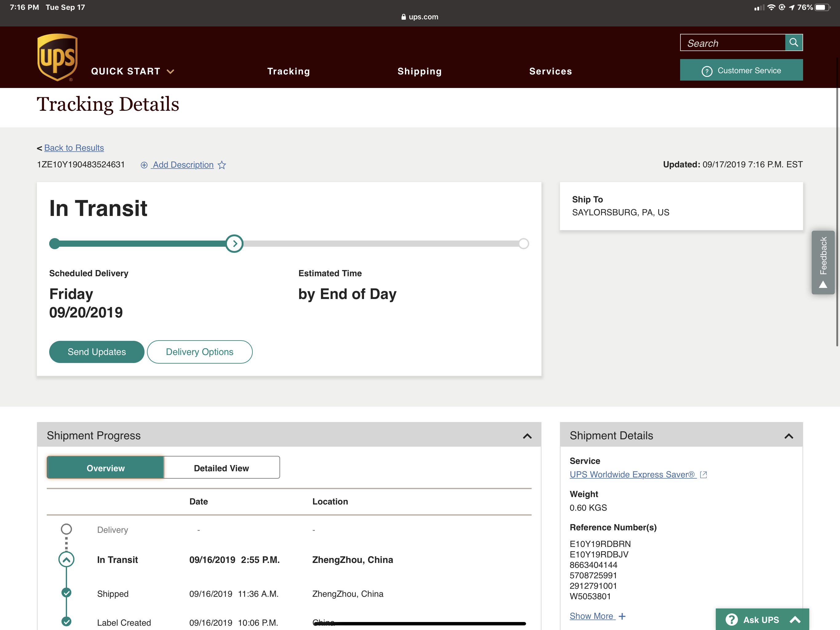Click the Add Description link
The width and height of the screenshot is (840, 630).
click(183, 165)
